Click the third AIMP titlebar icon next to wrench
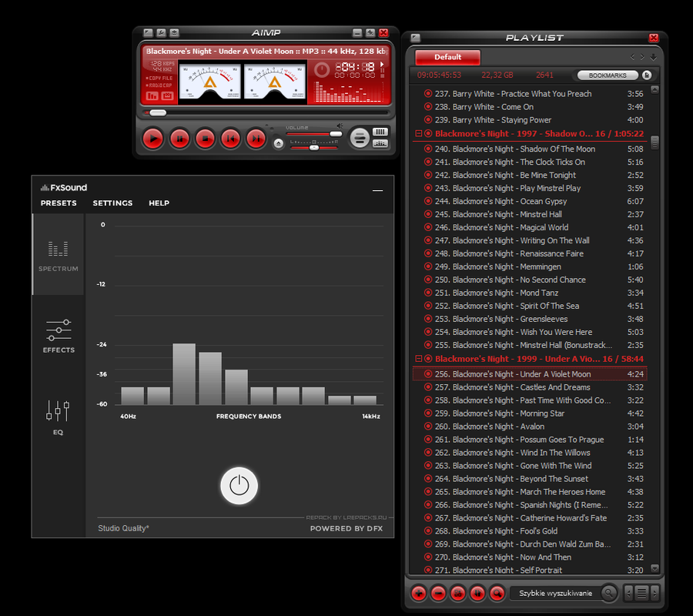The height and width of the screenshot is (616, 693). (174, 32)
